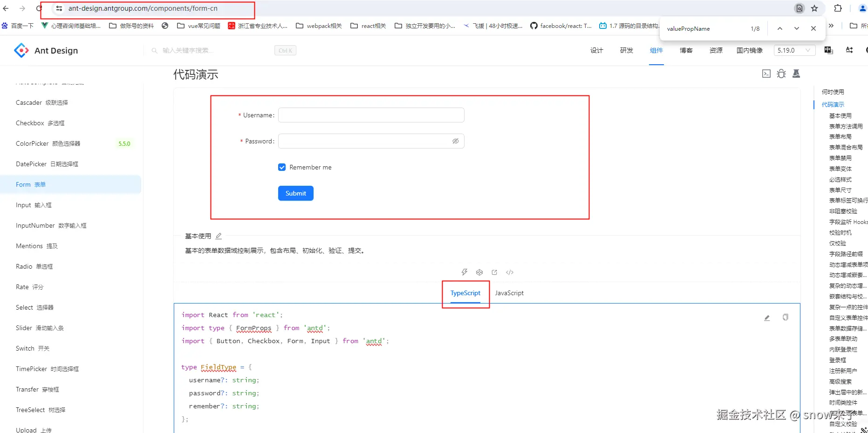
Task: Open Switch 开关 in sidebar
Action: (x=71, y=348)
